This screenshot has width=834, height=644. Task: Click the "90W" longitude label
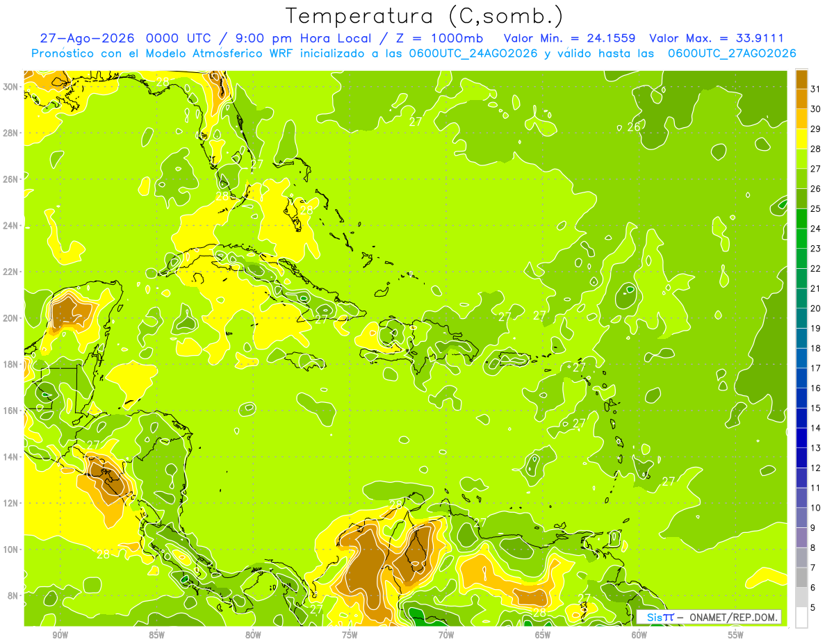tap(60, 635)
